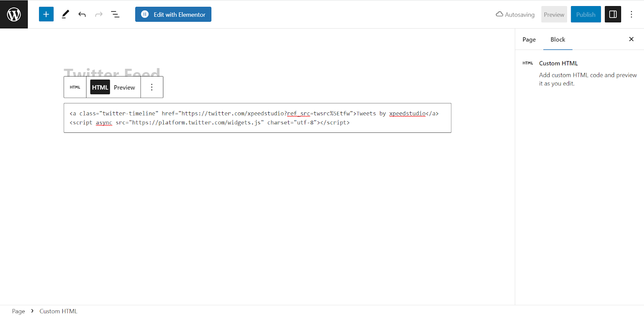Image resolution: width=644 pixels, height=316 pixels.
Task: Open the editor options three-dot menu
Action: point(631,14)
